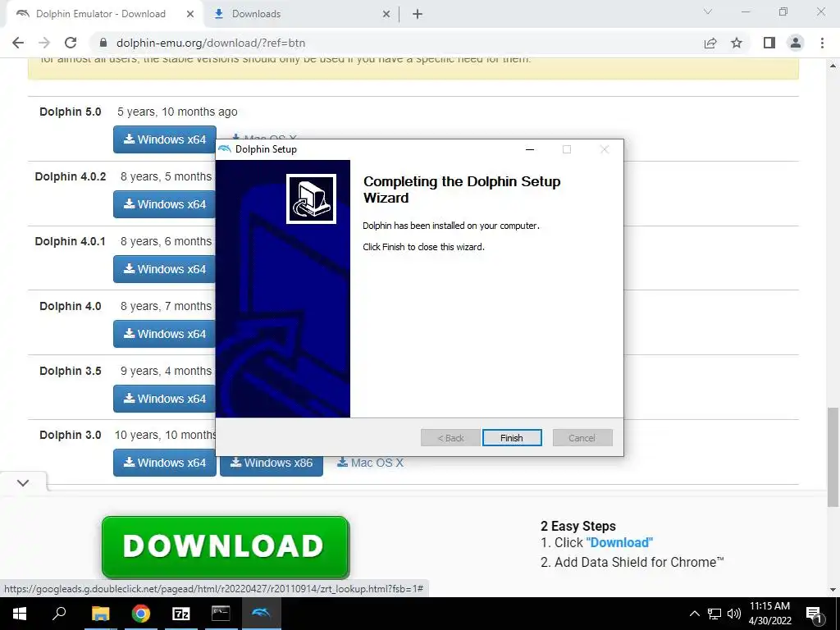
Task: Click the dolphin-emu.org address bar
Action: (396, 43)
